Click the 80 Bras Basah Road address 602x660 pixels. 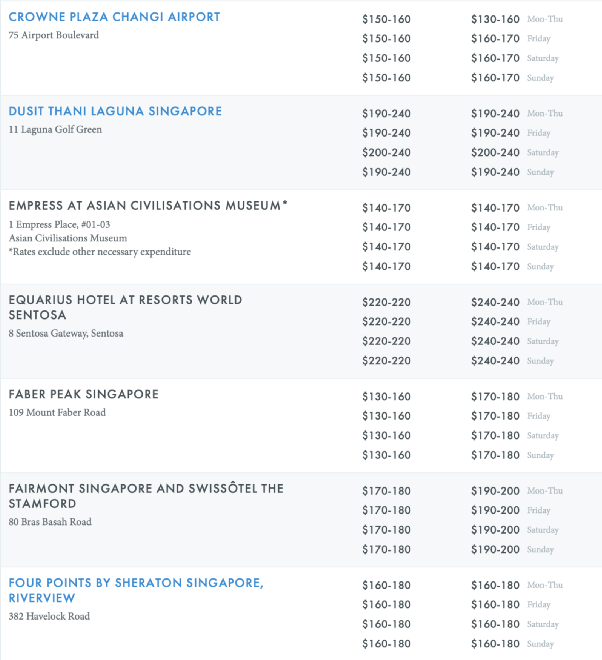click(x=50, y=522)
